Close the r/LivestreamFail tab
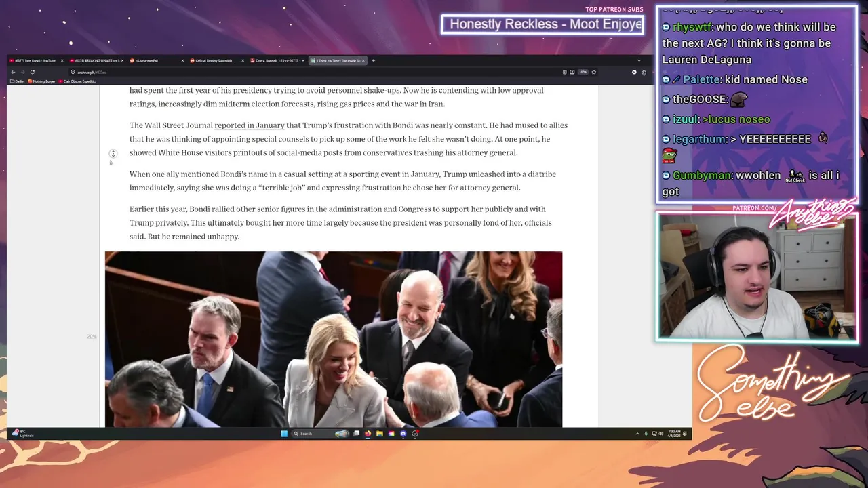This screenshot has width=868, height=488. [x=182, y=60]
